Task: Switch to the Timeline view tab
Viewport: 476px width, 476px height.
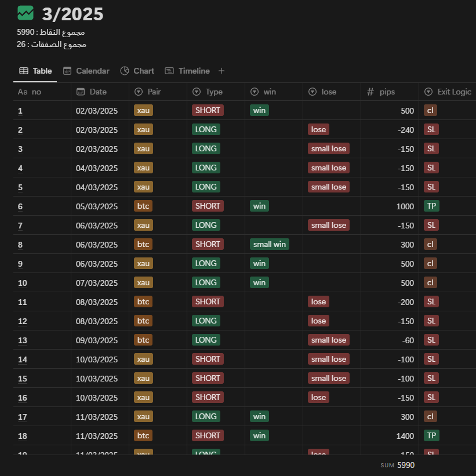Action: tap(187, 71)
